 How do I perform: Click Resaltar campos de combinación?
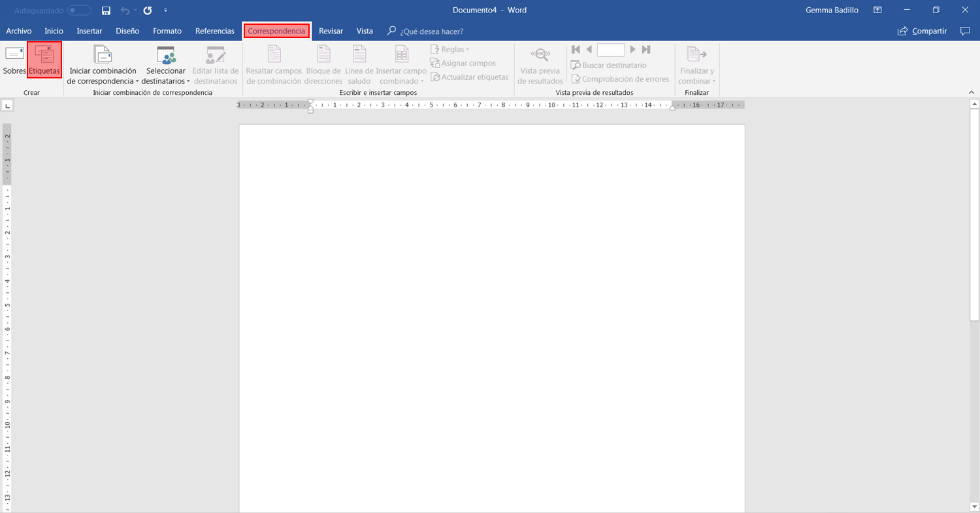coord(274,65)
